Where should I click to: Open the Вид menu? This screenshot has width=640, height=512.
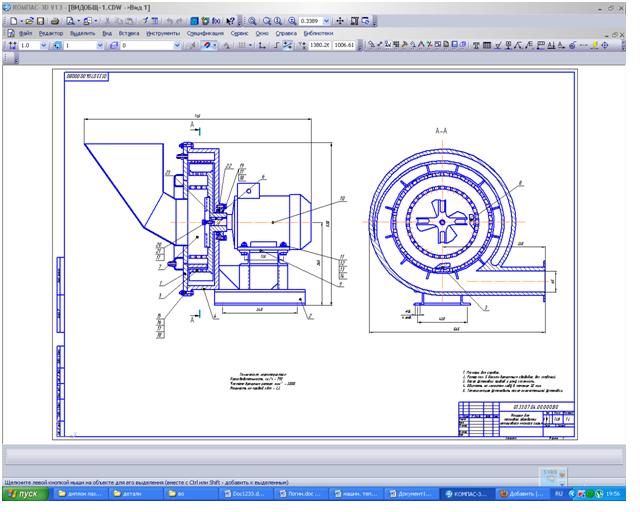click(107, 33)
